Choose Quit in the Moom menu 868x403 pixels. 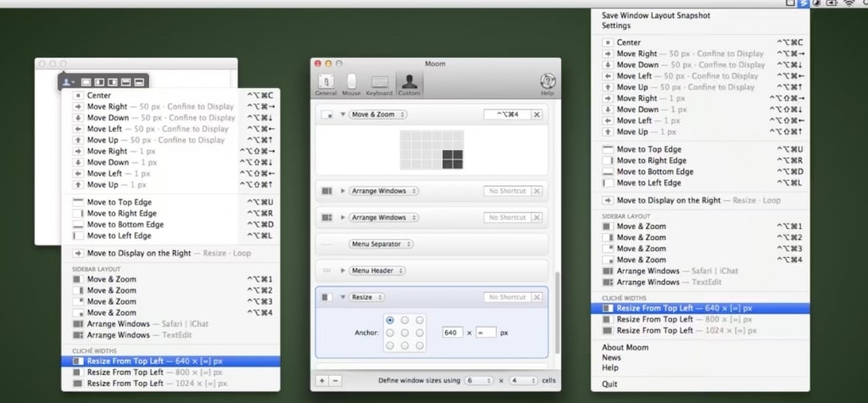(700, 384)
